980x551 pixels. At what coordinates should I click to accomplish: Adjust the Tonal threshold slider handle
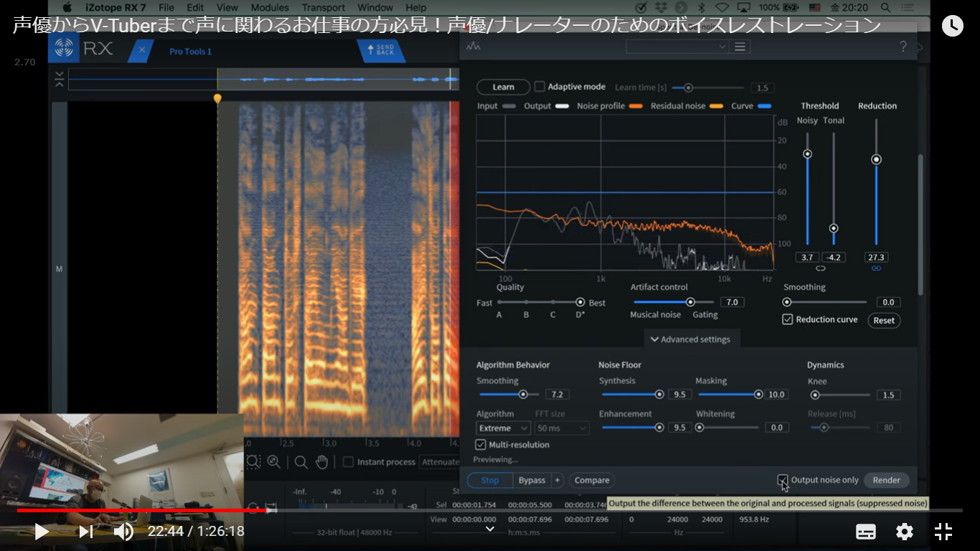[x=833, y=228]
